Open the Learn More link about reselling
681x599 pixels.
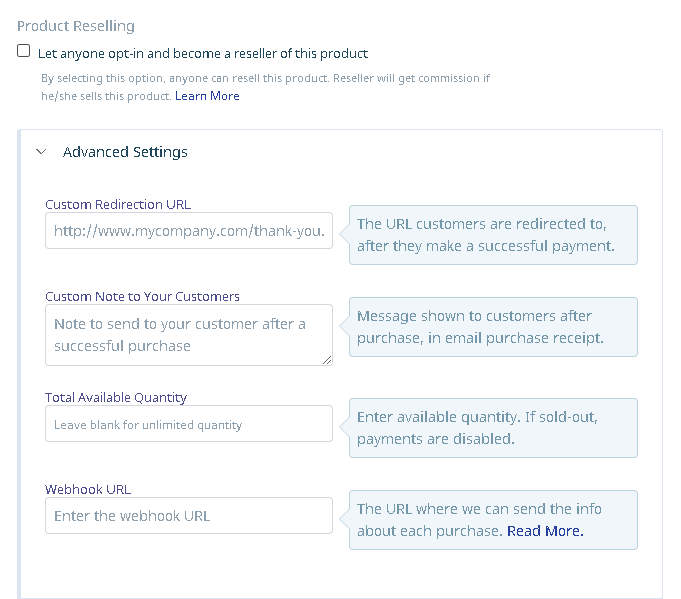click(x=207, y=96)
